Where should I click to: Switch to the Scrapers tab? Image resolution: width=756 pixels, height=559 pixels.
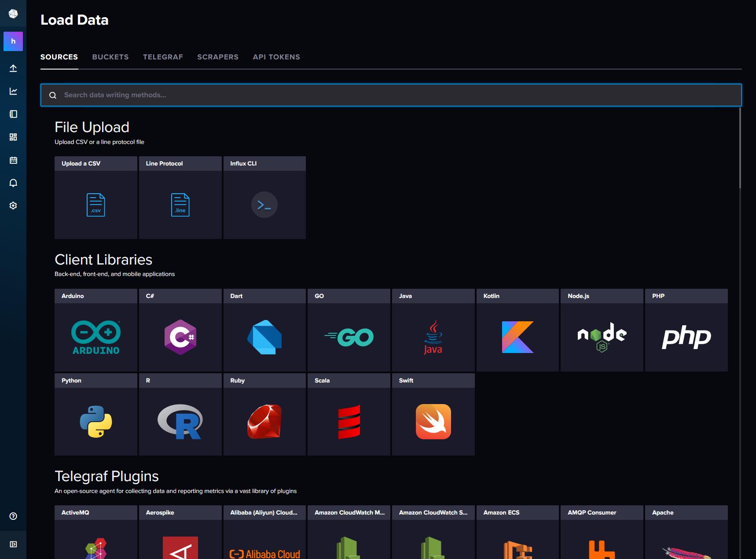point(218,57)
